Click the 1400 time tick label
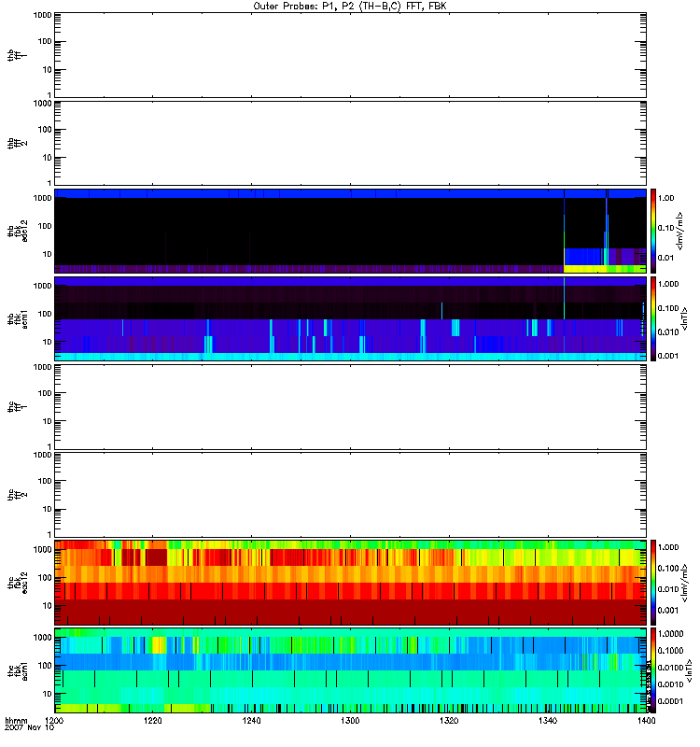 (x=644, y=722)
